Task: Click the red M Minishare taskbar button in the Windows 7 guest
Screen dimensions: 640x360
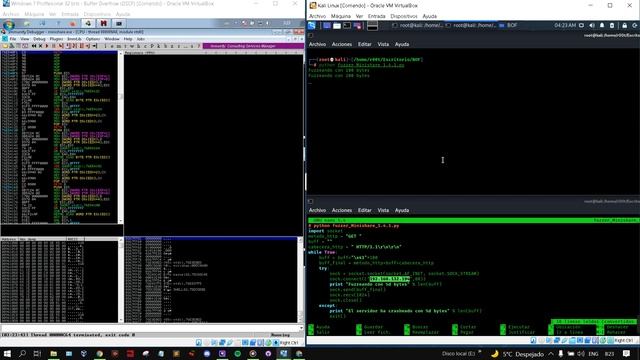Action: (x=104, y=24)
